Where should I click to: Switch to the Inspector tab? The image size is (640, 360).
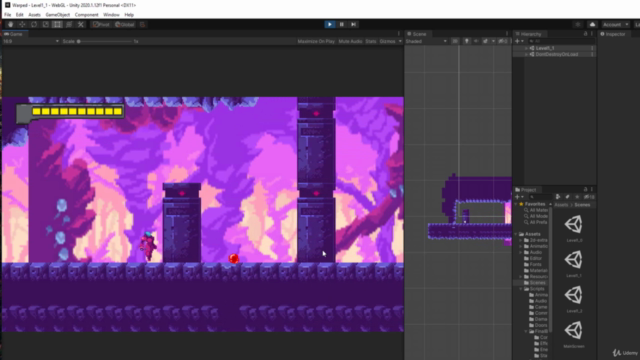[x=613, y=34]
